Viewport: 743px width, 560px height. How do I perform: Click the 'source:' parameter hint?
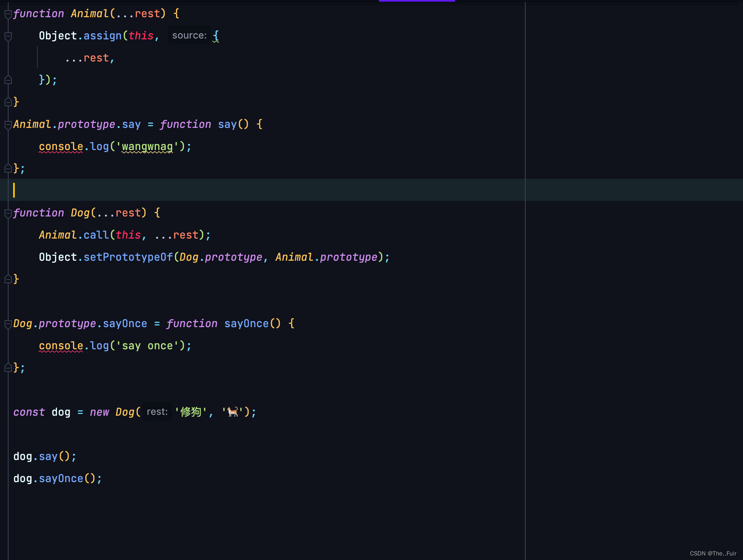click(189, 35)
